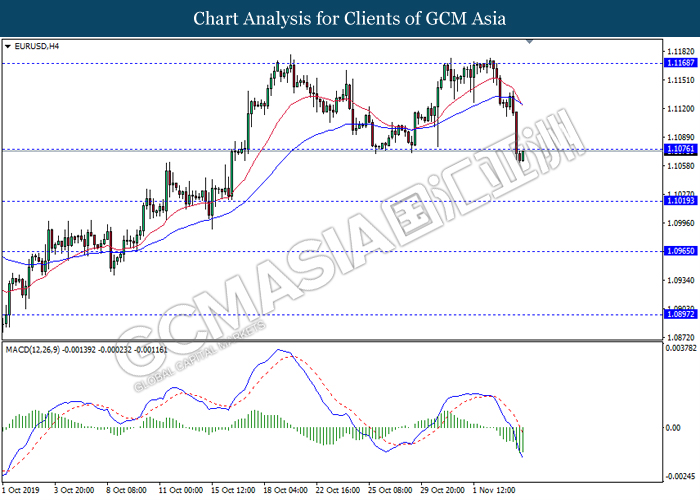Click the 0.003782 MACD scale value

[x=680, y=348]
